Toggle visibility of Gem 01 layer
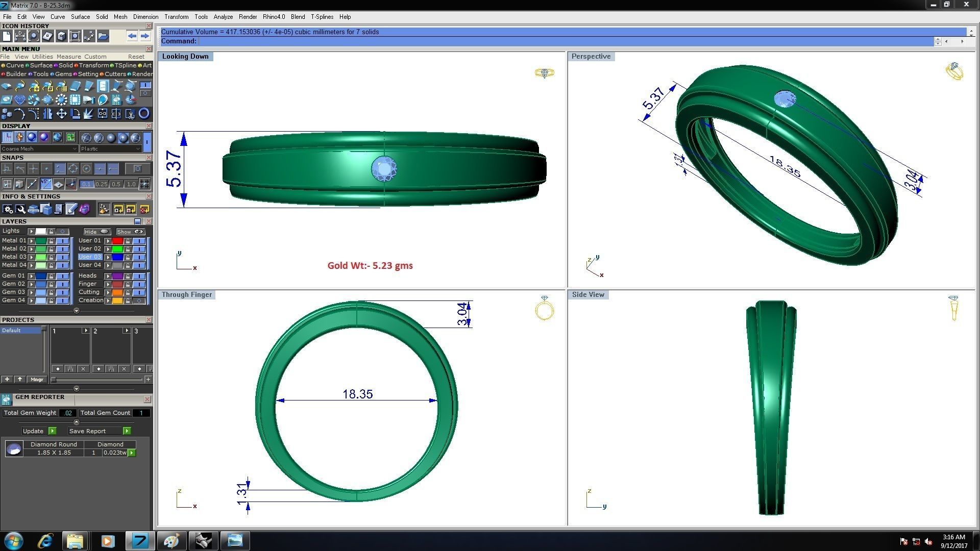Viewport: 980px width, 551px height. coord(62,276)
